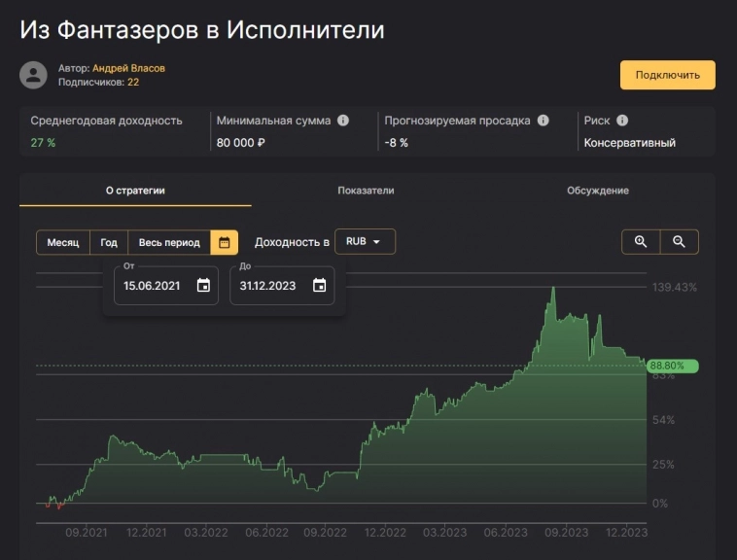The image size is (737, 560).
Task: Select the Месяц period option
Action: click(x=63, y=242)
